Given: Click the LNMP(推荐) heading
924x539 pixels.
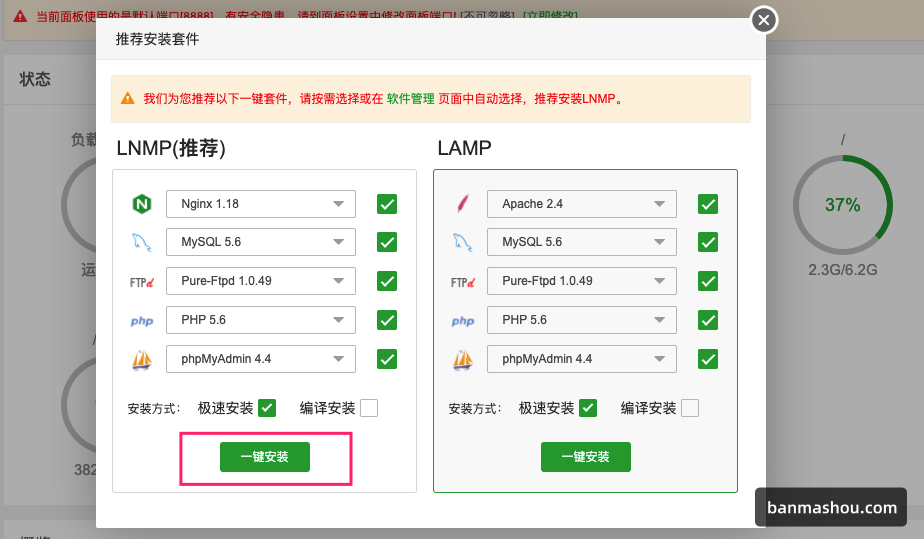Looking at the screenshot, I should tap(171, 148).
